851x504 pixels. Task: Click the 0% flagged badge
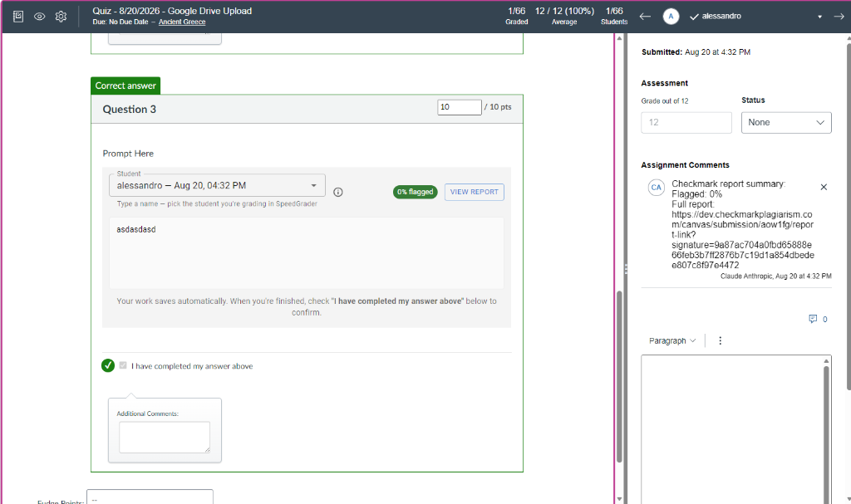(x=416, y=192)
